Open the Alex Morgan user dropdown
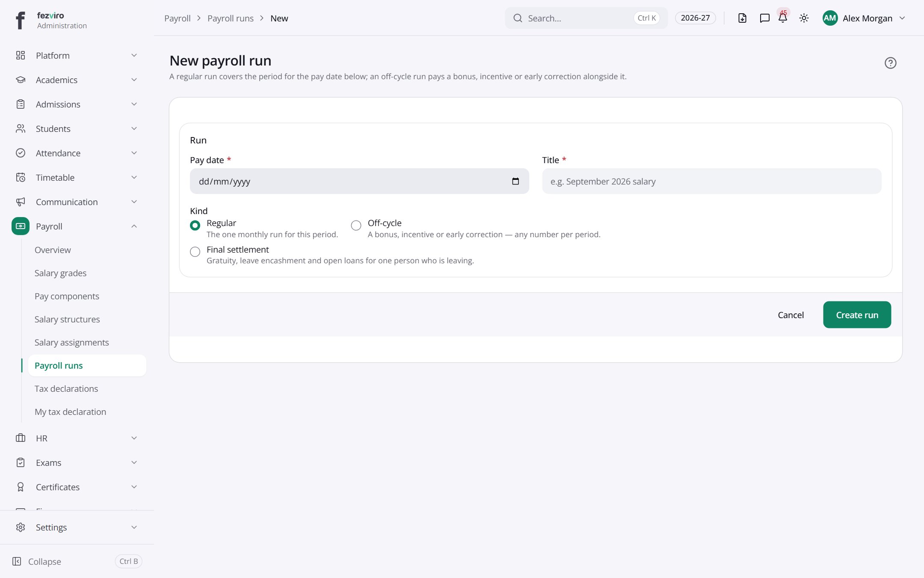The image size is (924, 578). point(864,18)
